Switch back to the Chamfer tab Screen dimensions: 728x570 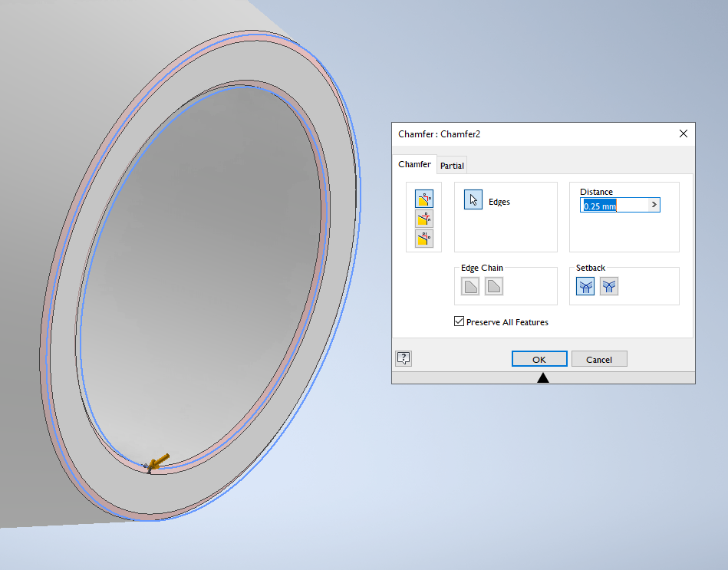[414, 164]
